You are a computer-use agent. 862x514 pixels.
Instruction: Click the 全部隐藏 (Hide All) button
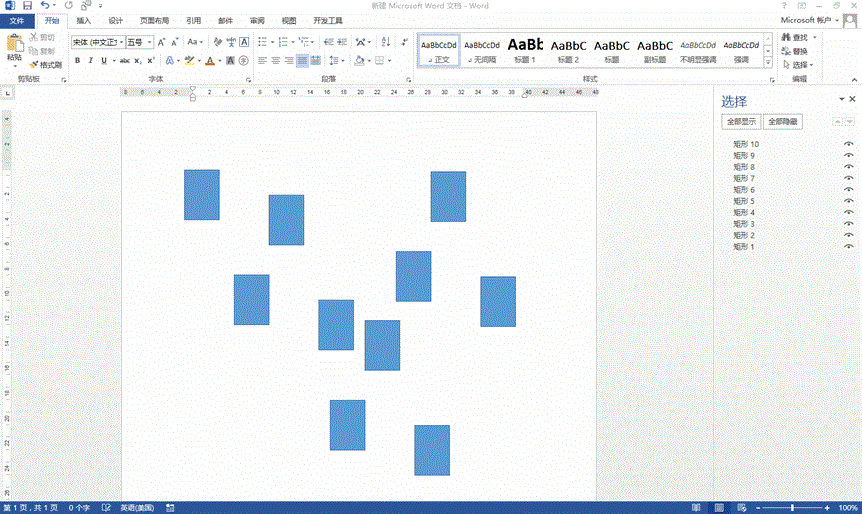pos(782,121)
